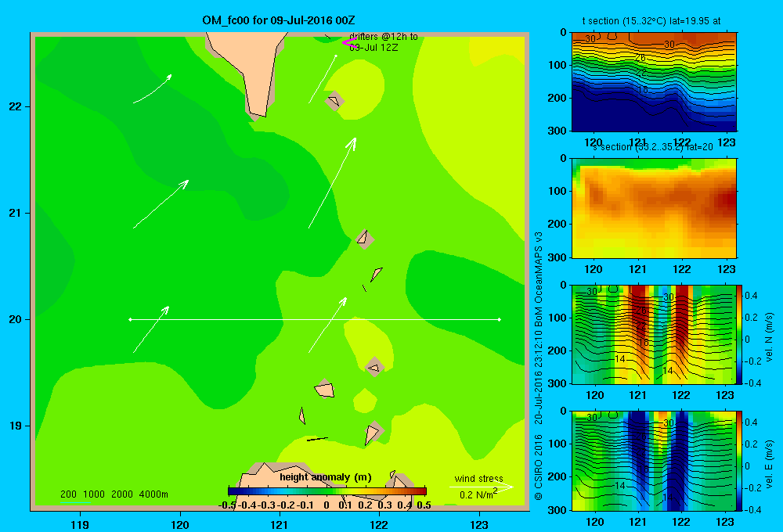Click the 's section' salinity title
The image size is (783, 532).
[x=654, y=147]
